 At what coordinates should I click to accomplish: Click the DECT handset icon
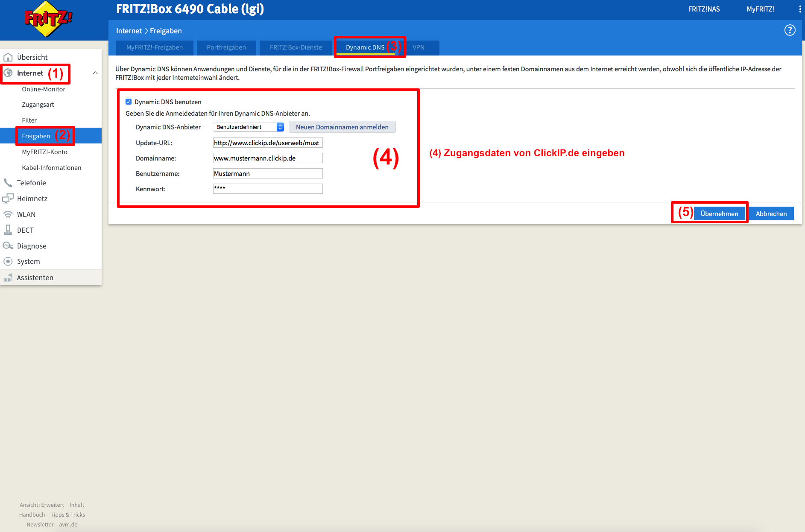[x=8, y=230]
